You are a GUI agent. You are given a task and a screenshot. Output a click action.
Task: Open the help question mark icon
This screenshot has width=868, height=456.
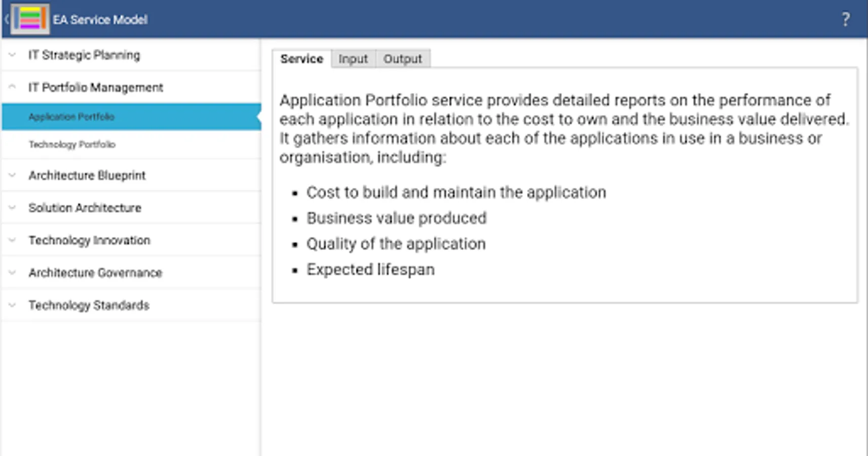tap(845, 19)
